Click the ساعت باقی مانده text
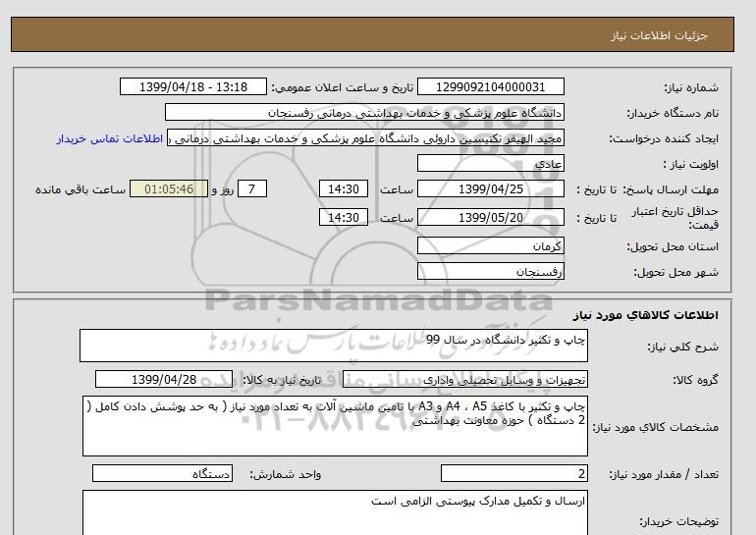Screen dimensions: 756x535 (81, 189)
